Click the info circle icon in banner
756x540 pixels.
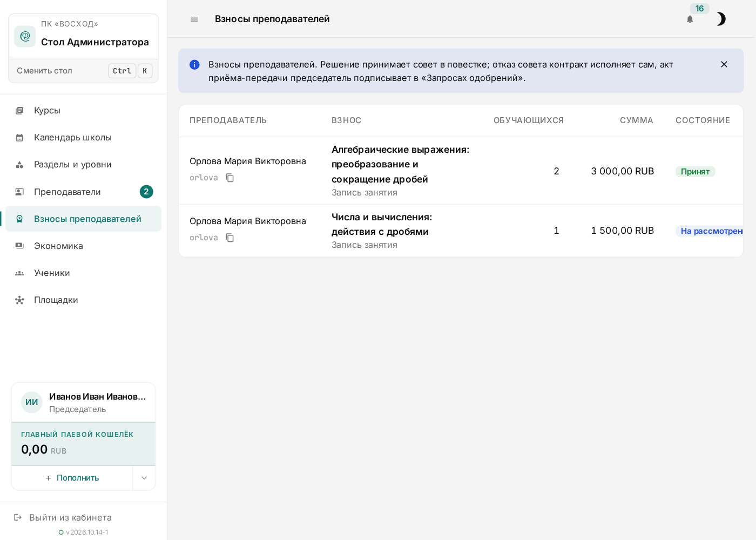pyautogui.click(x=194, y=65)
